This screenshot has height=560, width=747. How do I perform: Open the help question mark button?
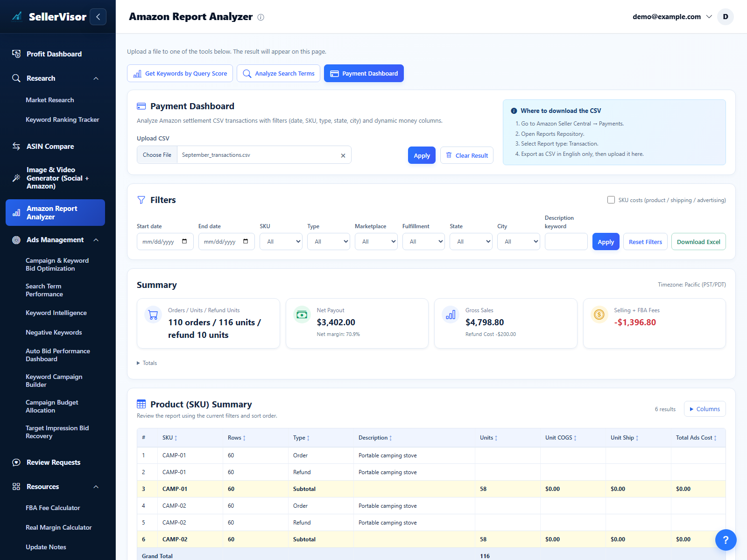tap(726, 540)
